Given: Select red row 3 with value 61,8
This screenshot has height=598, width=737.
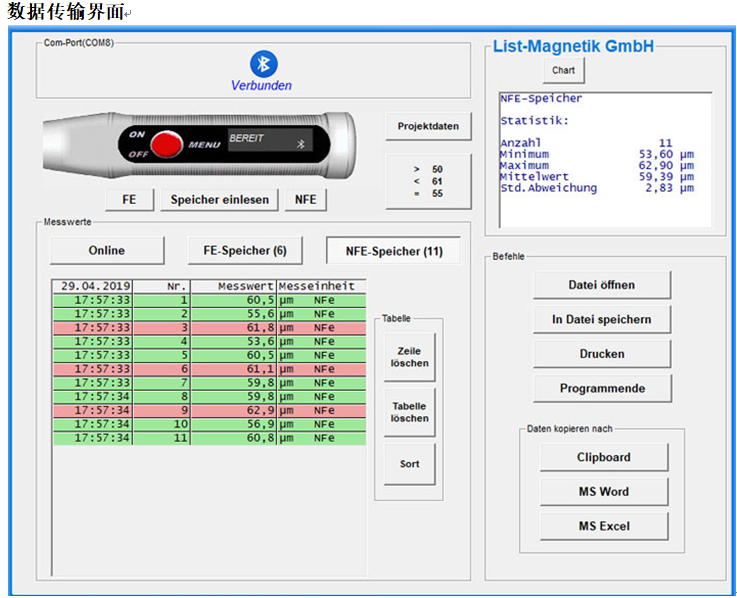Looking at the screenshot, I should pos(210,328).
